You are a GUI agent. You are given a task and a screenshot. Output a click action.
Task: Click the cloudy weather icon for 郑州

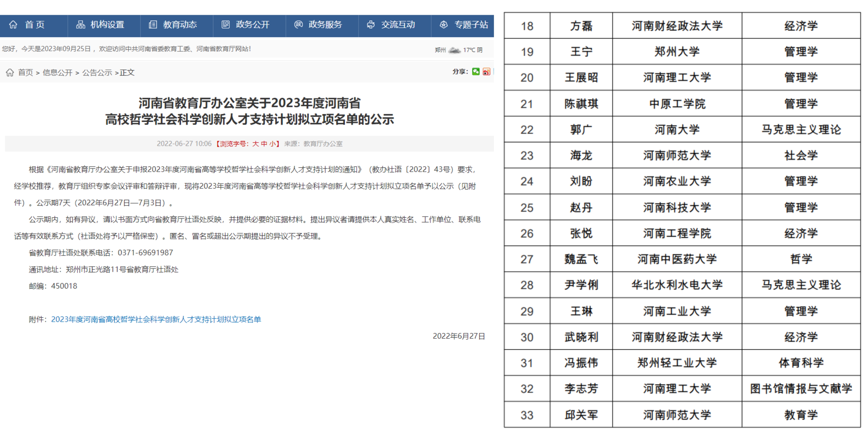[454, 50]
